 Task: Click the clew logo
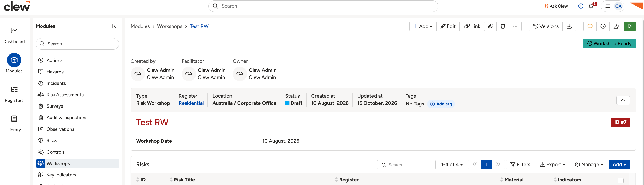pyautogui.click(x=17, y=6)
